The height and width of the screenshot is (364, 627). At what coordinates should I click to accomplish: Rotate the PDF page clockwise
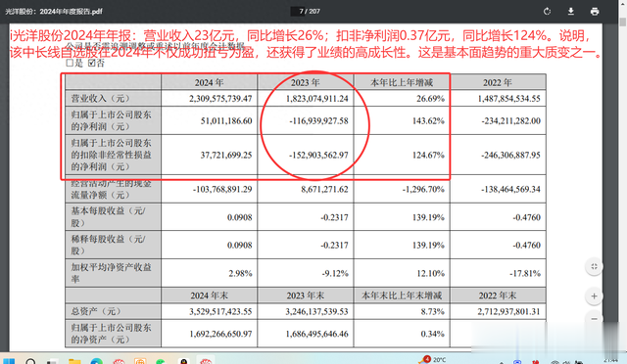[547, 11]
